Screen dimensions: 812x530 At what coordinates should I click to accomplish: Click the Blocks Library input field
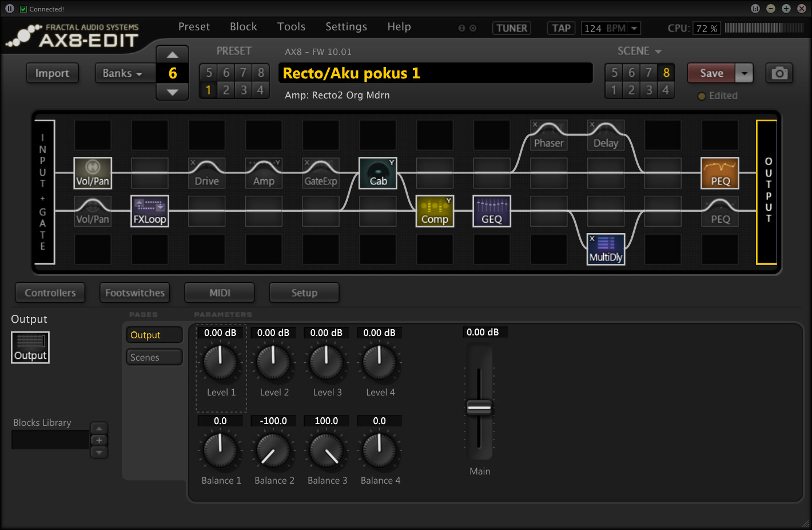(50, 440)
